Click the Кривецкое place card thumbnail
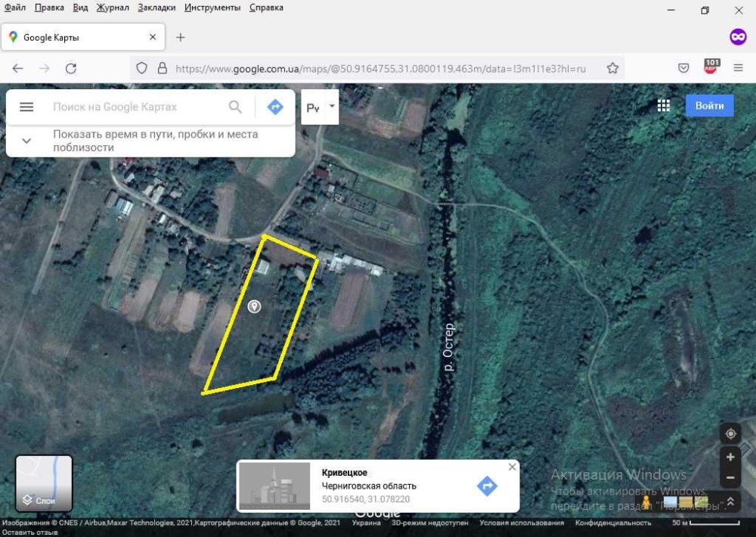The width and height of the screenshot is (756, 537). (275, 486)
